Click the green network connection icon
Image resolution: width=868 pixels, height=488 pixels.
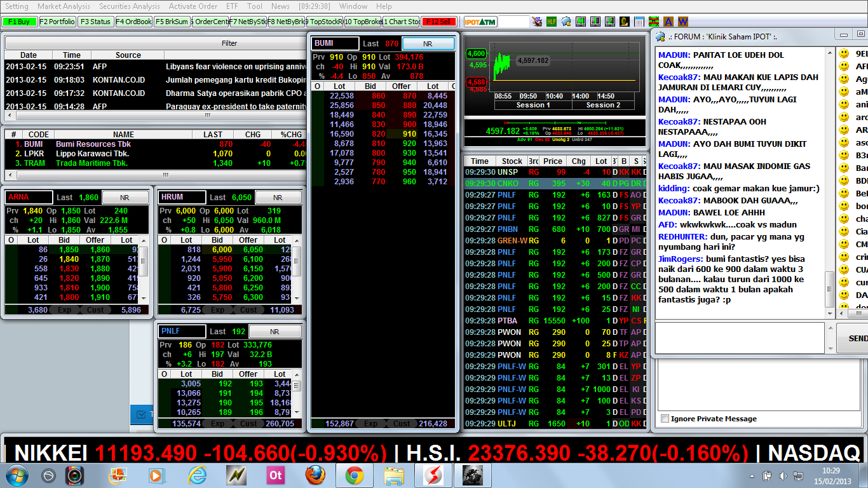[x=653, y=21]
